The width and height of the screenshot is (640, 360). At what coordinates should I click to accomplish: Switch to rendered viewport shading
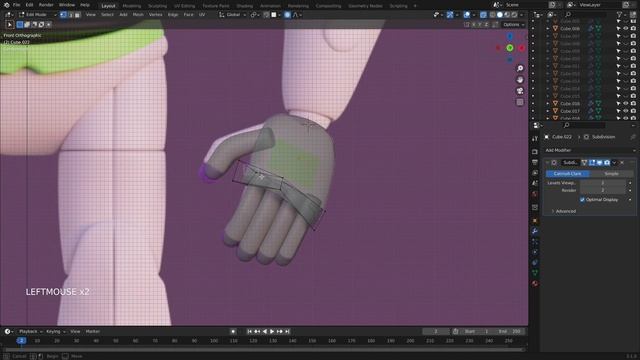[514, 15]
